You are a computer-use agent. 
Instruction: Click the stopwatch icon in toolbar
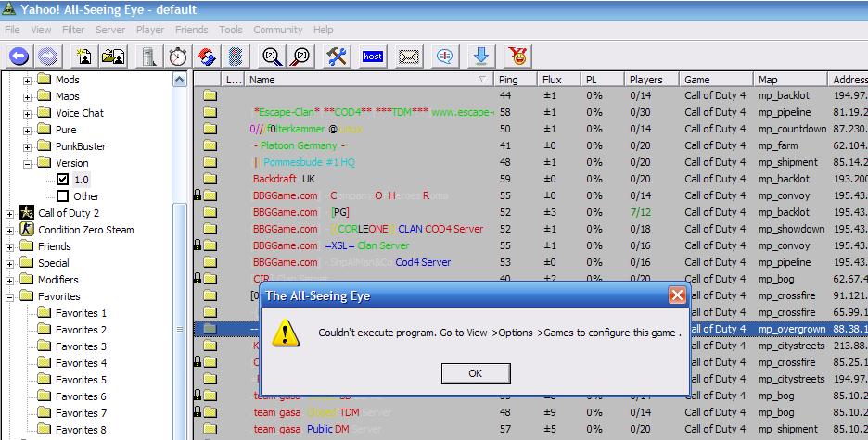click(x=177, y=57)
